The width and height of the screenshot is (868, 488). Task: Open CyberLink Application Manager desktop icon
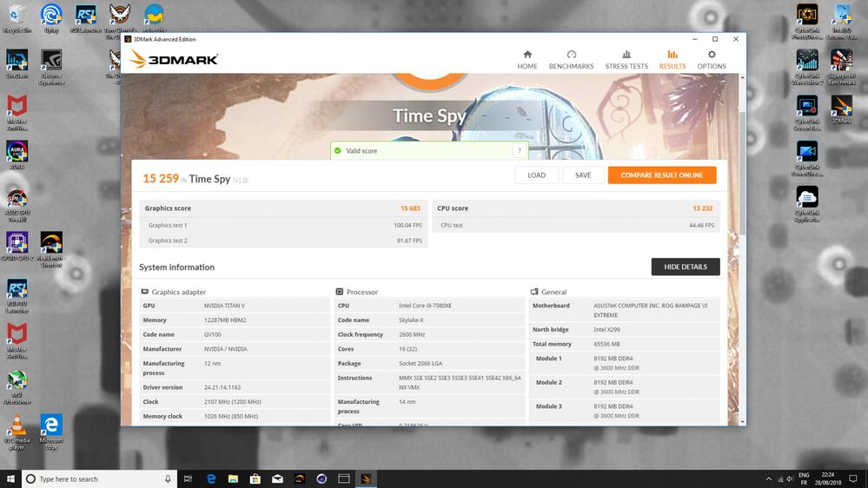point(807,205)
